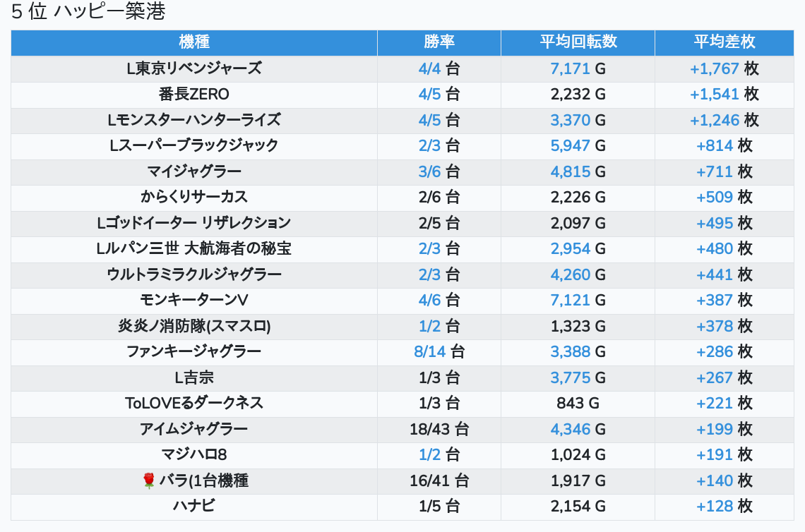The height and width of the screenshot is (532, 805).
Task: Click average difference +814 枚
Action: point(724,145)
